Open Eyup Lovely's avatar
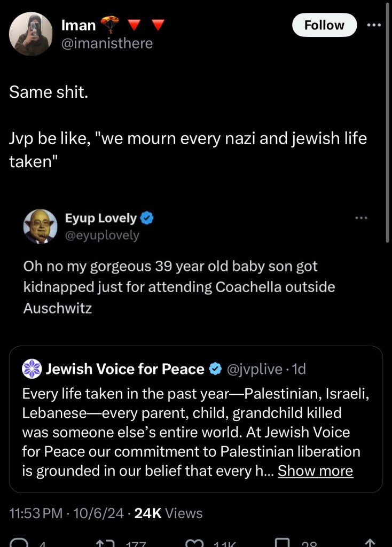392x547 pixels. pyautogui.click(x=40, y=226)
